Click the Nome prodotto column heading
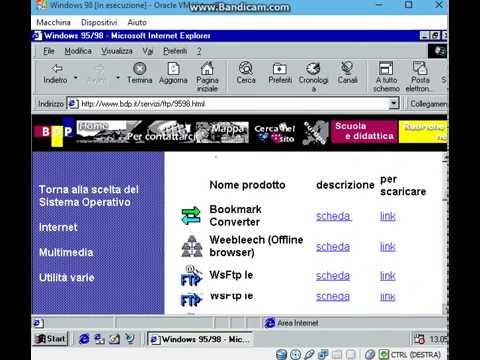Viewport: 480px width, 360px height. pyautogui.click(x=247, y=185)
